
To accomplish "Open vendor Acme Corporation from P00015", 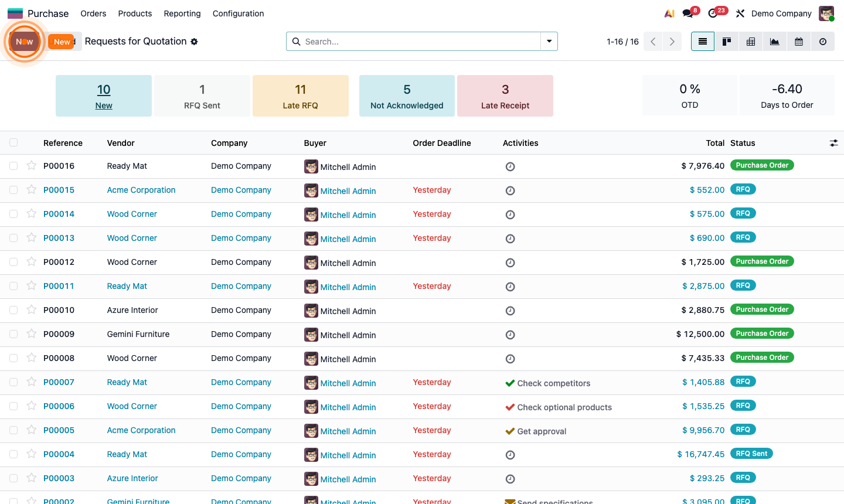I will click(141, 190).
